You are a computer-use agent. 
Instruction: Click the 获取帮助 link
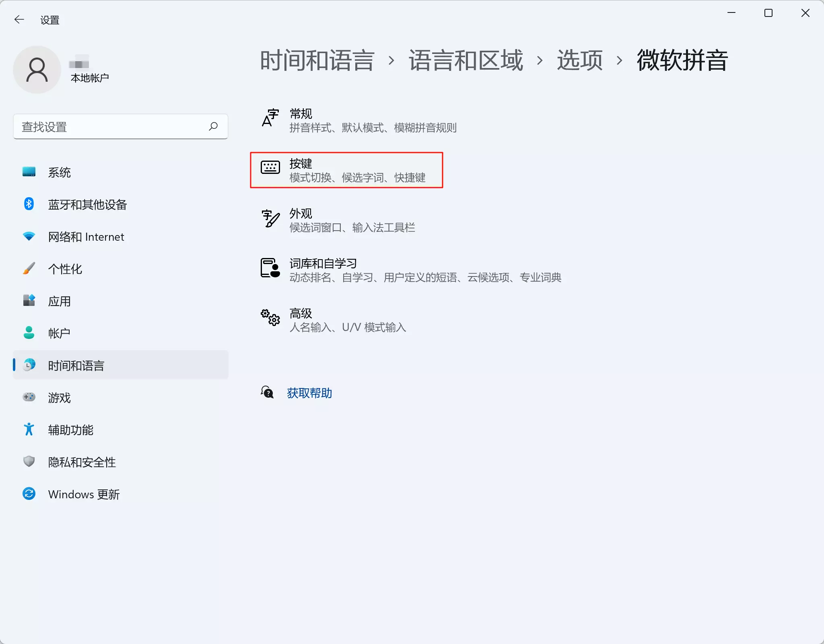309,393
